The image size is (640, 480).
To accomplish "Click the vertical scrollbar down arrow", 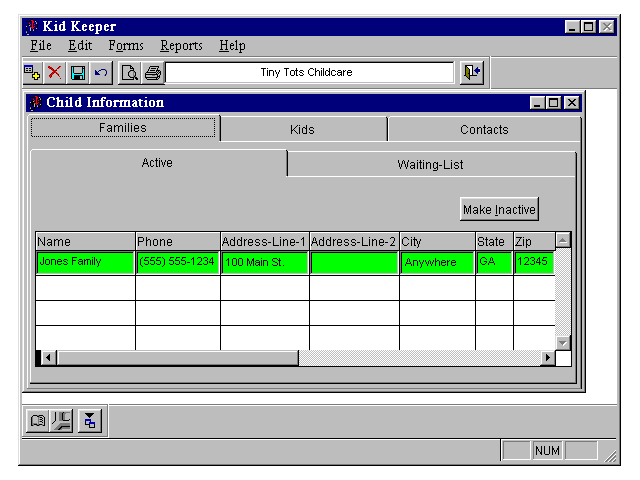I will (x=562, y=342).
